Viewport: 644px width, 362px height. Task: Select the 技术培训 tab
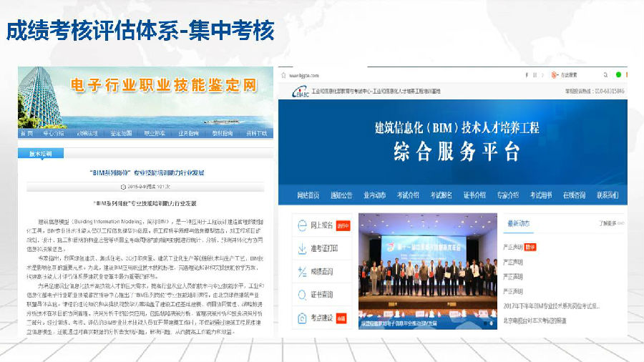pyautogui.click(x=41, y=154)
